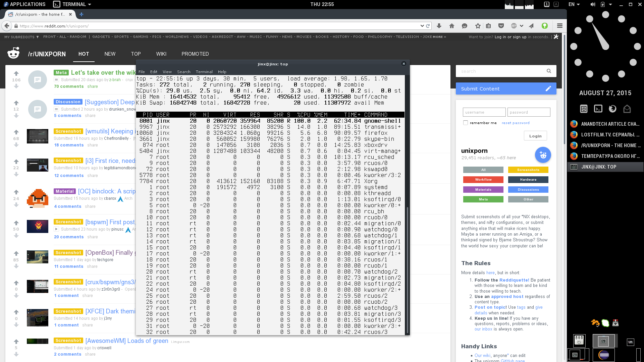644x362 pixels.
Task: Upvote the binclock script post
Action: [x=16, y=192]
